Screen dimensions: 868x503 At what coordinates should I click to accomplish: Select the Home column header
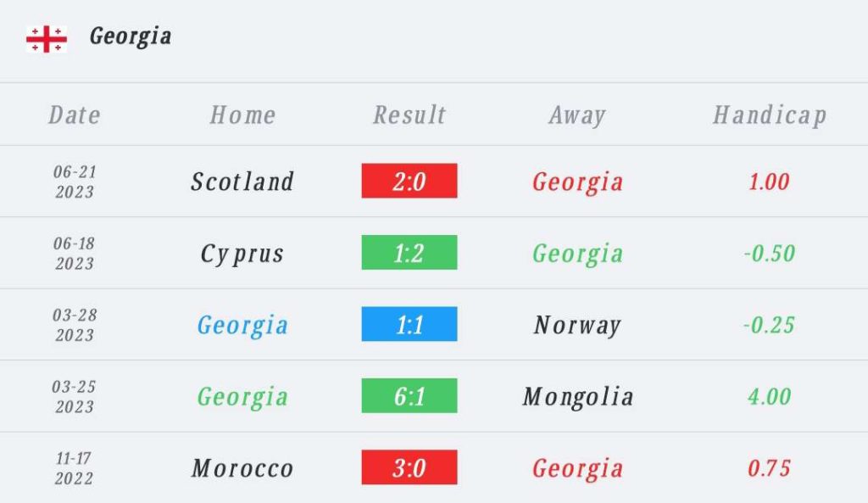[x=242, y=115]
